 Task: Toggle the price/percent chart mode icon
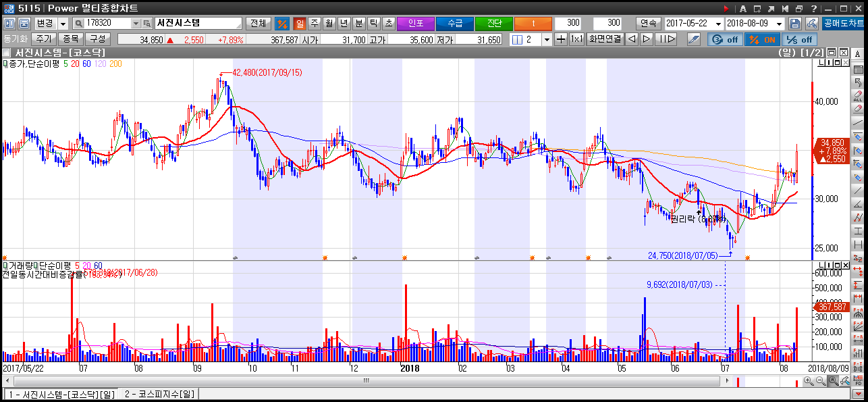[x=282, y=23]
